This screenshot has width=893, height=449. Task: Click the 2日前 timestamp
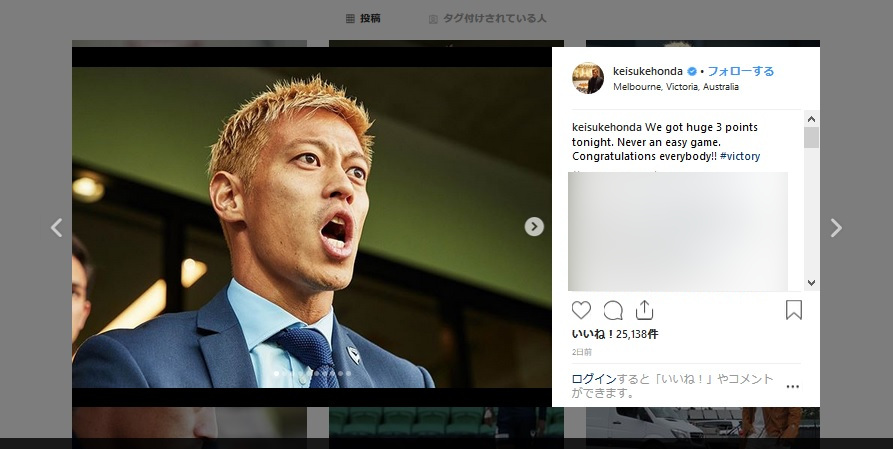pyautogui.click(x=581, y=352)
